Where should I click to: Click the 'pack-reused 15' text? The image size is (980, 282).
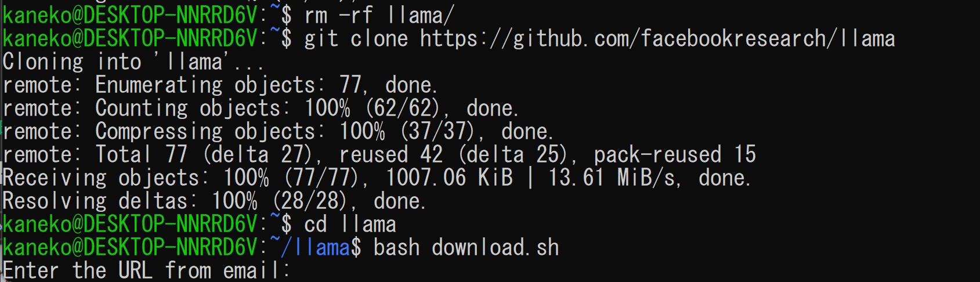(675, 155)
